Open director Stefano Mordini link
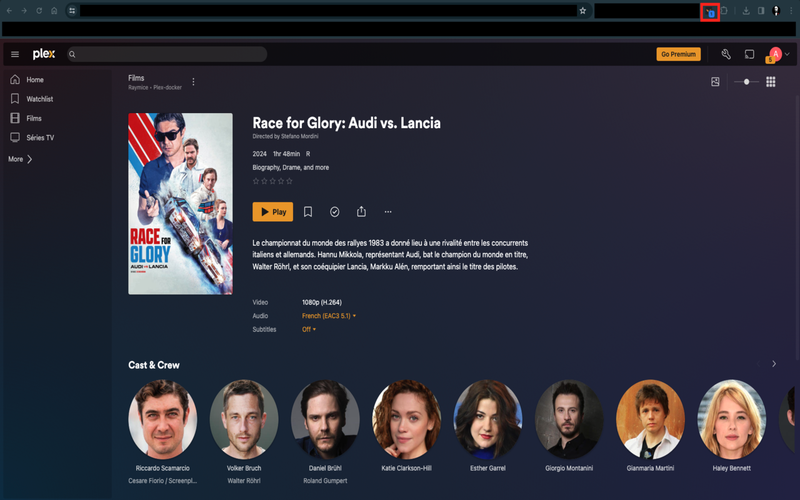 tap(299, 136)
